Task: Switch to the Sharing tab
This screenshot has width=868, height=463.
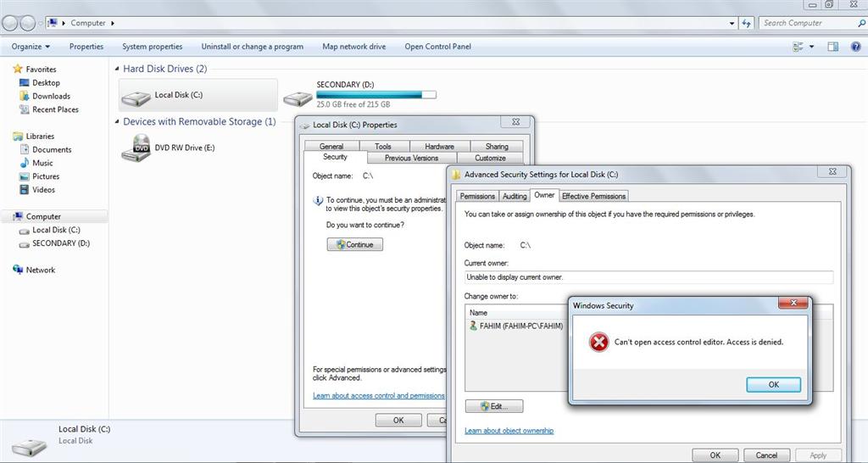Action: (x=497, y=146)
